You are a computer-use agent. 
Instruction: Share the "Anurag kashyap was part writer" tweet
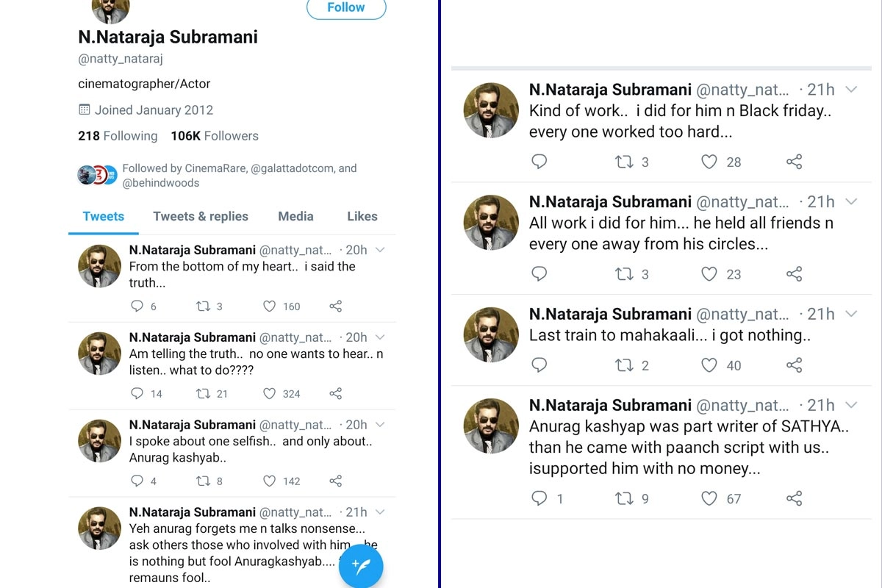coord(794,499)
